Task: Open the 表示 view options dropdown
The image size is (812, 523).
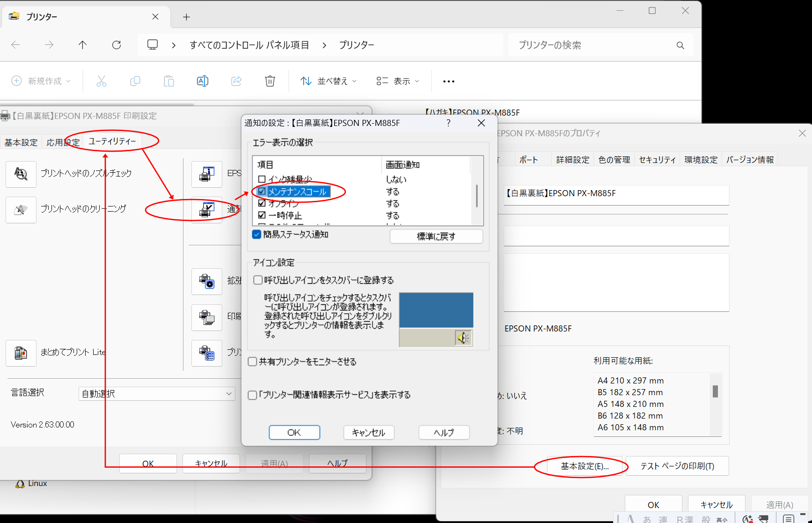Action: point(397,81)
